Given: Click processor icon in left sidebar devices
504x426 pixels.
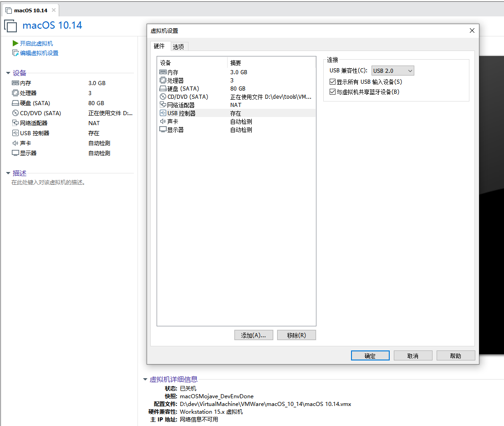Looking at the screenshot, I should [15, 93].
